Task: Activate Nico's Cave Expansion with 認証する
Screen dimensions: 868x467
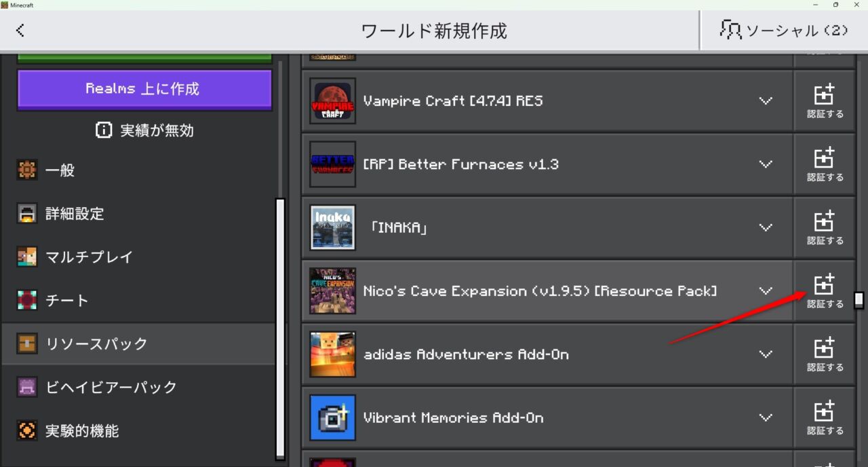Action: (x=825, y=291)
